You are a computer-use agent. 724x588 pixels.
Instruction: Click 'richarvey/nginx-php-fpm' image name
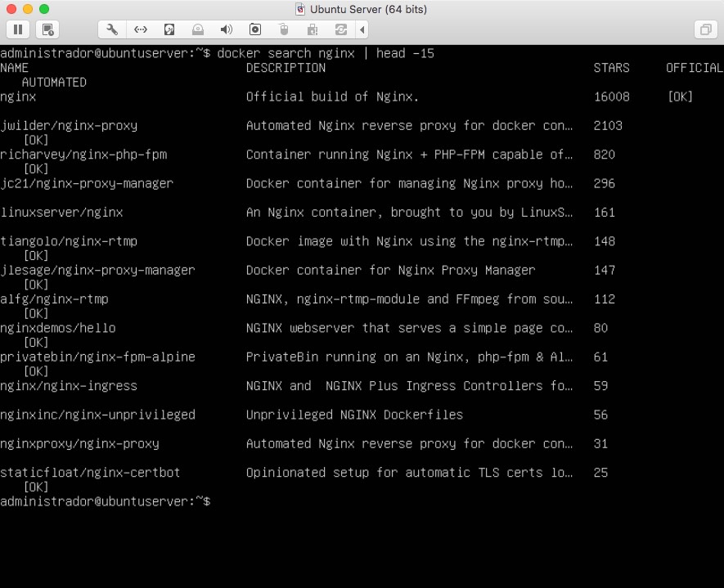click(x=83, y=155)
